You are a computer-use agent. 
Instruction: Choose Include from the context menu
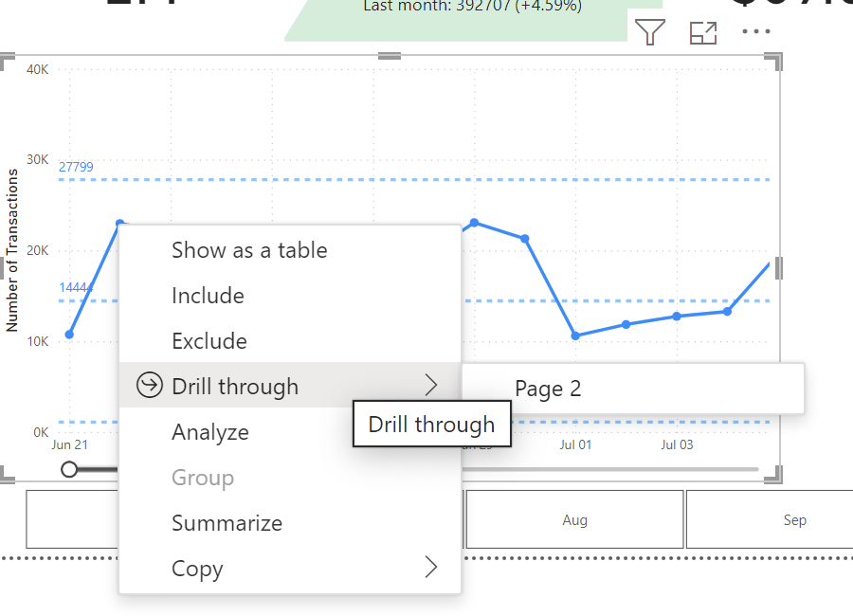289,296
